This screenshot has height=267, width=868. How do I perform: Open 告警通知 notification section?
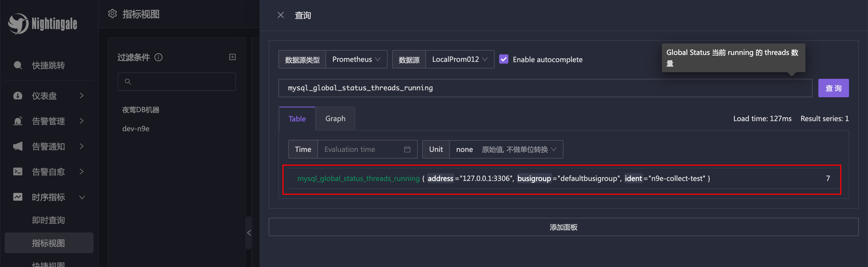(48, 146)
